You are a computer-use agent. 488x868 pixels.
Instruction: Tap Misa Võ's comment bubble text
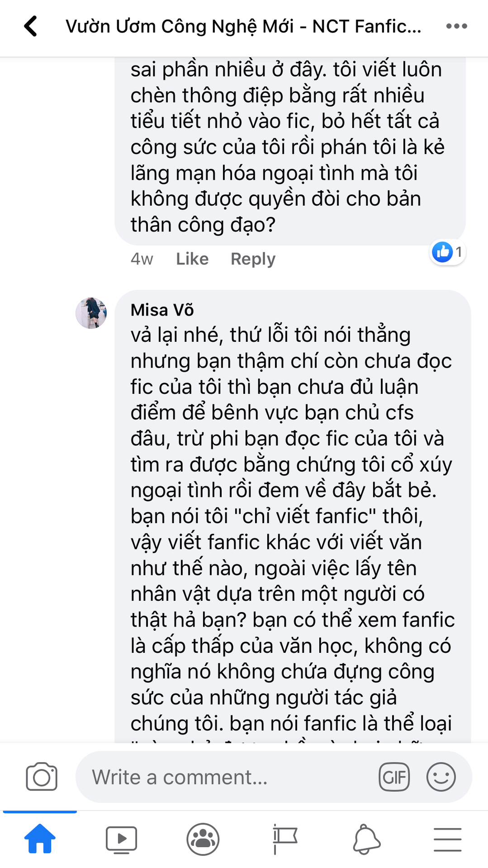click(292, 529)
